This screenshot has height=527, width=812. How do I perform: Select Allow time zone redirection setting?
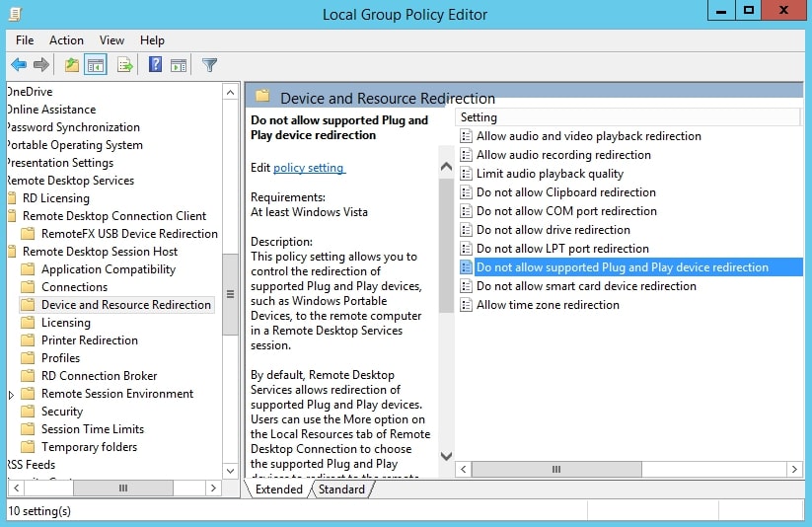[548, 305]
